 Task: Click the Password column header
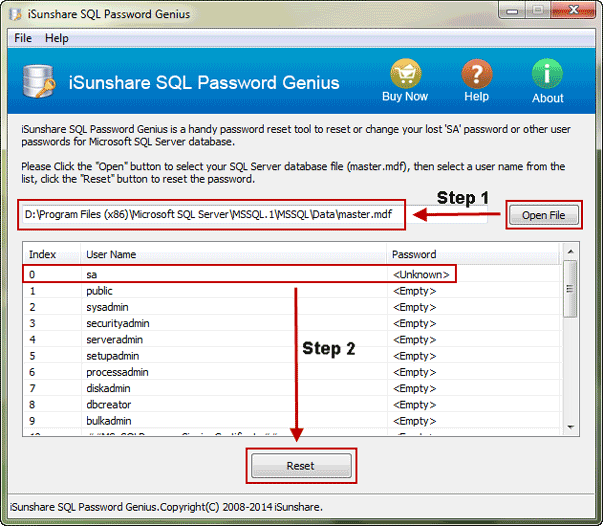(474, 254)
